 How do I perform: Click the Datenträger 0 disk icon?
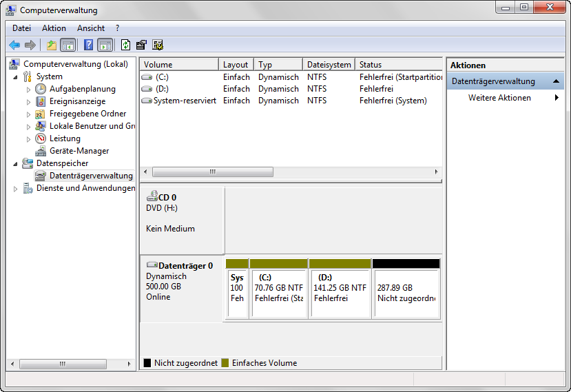(x=152, y=265)
